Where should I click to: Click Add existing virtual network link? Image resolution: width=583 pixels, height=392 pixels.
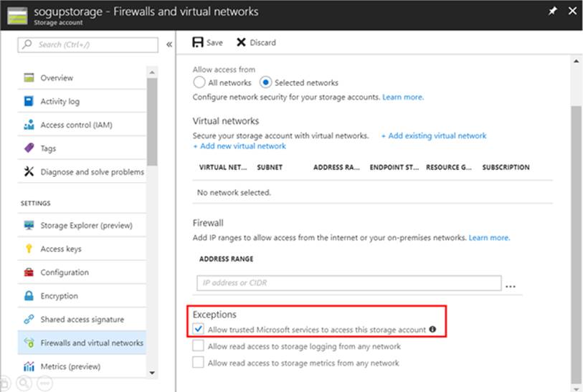(x=433, y=135)
